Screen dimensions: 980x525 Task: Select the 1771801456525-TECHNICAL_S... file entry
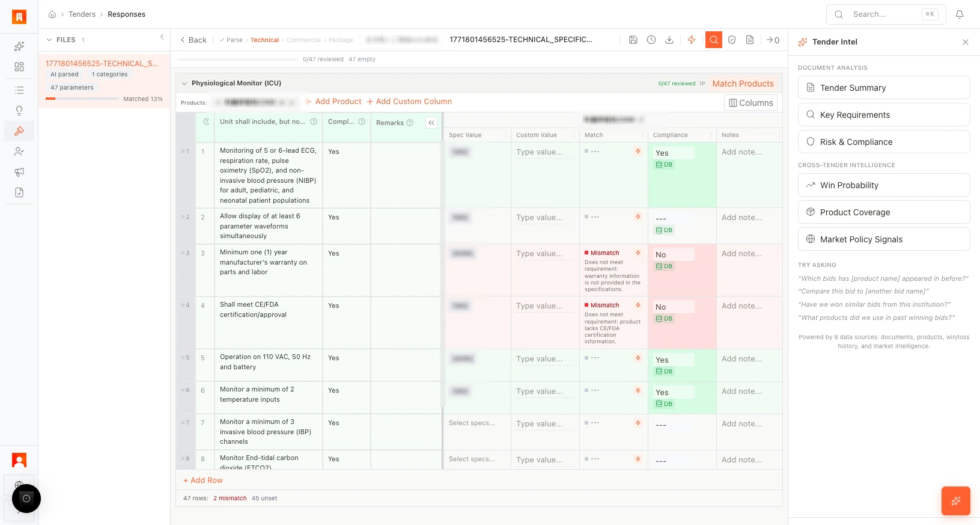pos(105,81)
